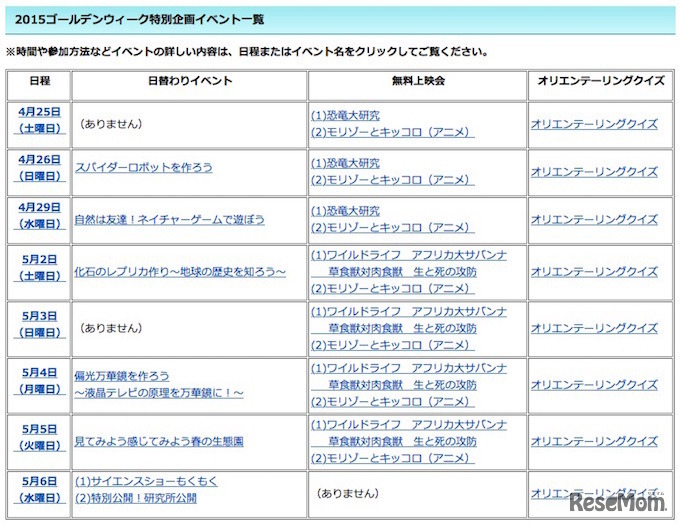The height and width of the screenshot is (525, 680).
Task: Open the 5月4日(月曜日) date link
Action: (x=39, y=381)
